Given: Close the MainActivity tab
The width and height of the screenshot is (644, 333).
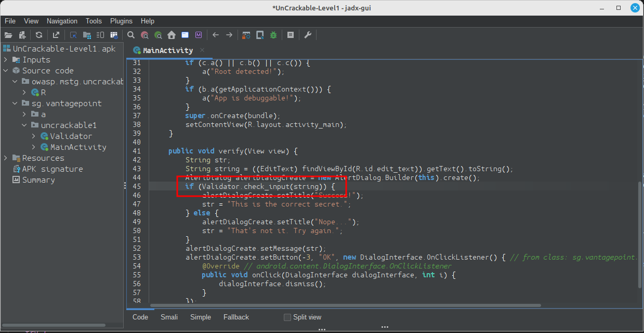Looking at the screenshot, I should (x=202, y=50).
